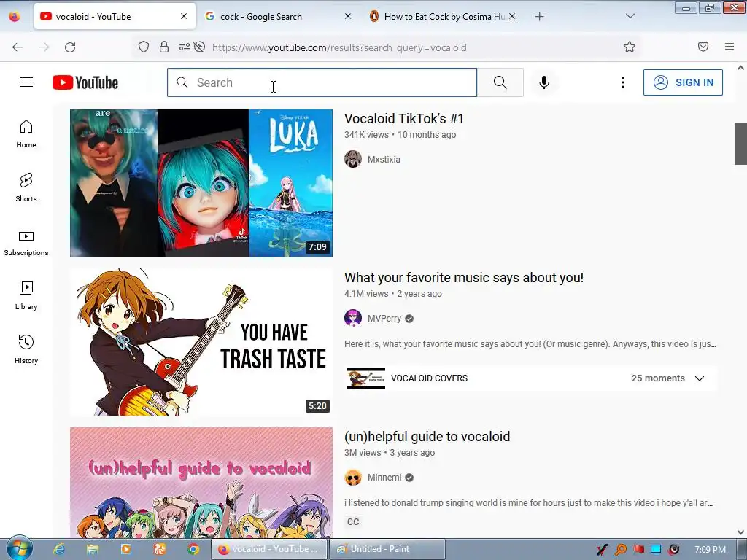Switch to How to Eat Cock tab
The image size is (747, 560).
click(x=443, y=16)
